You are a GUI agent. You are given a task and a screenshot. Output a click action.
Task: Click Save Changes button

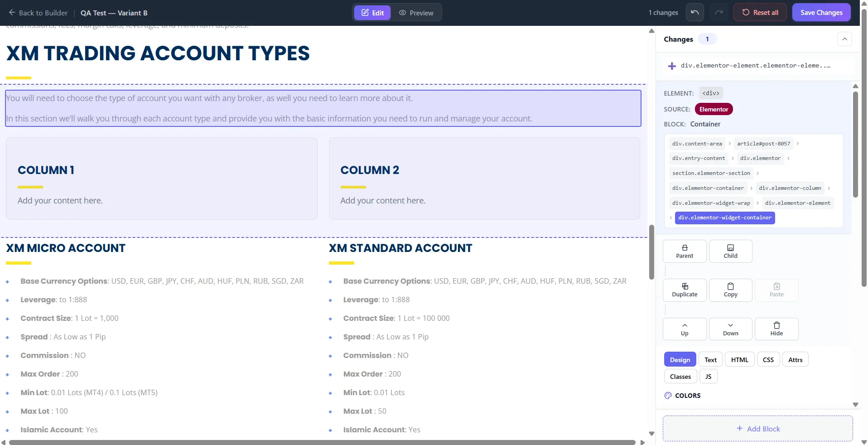pyautogui.click(x=821, y=13)
